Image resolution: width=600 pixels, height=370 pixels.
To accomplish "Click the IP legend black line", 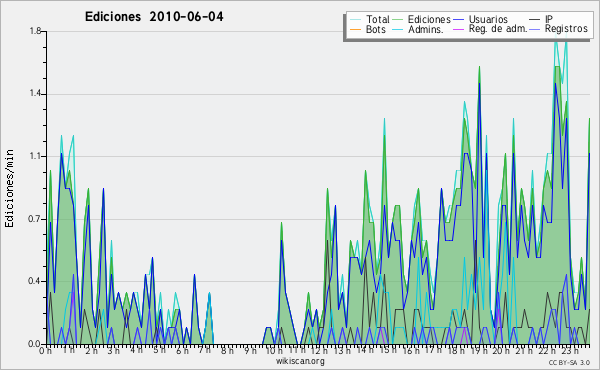I will point(535,20).
